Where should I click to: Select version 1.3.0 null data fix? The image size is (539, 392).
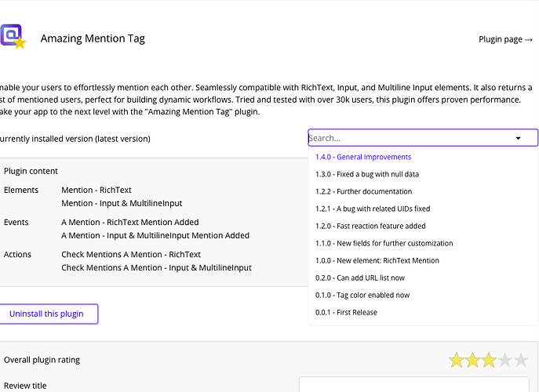pos(366,174)
